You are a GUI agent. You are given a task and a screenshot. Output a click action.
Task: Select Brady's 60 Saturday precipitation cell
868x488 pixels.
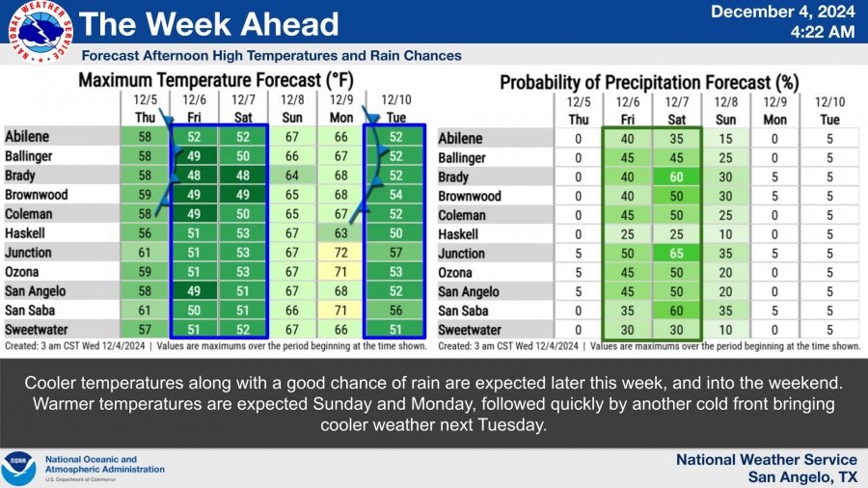(680, 177)
